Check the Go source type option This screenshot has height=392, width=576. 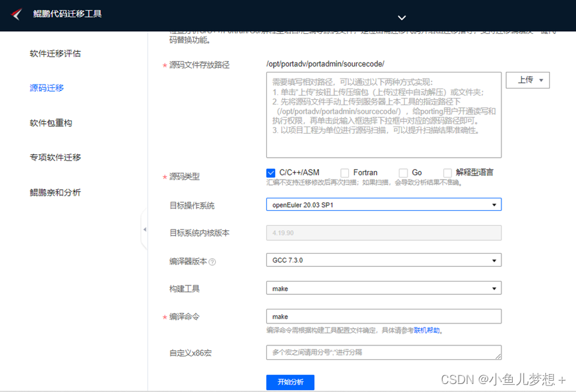point(403,172)
